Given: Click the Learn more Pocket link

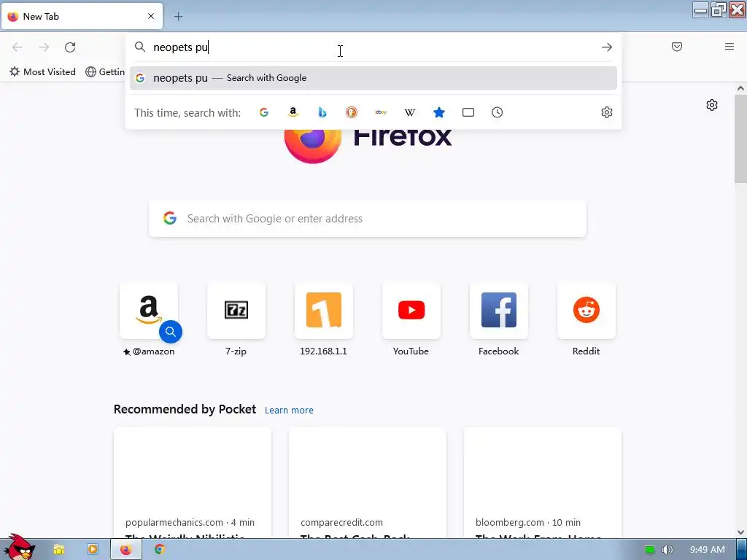Looking at the screenshot, I should click(289, 410).
